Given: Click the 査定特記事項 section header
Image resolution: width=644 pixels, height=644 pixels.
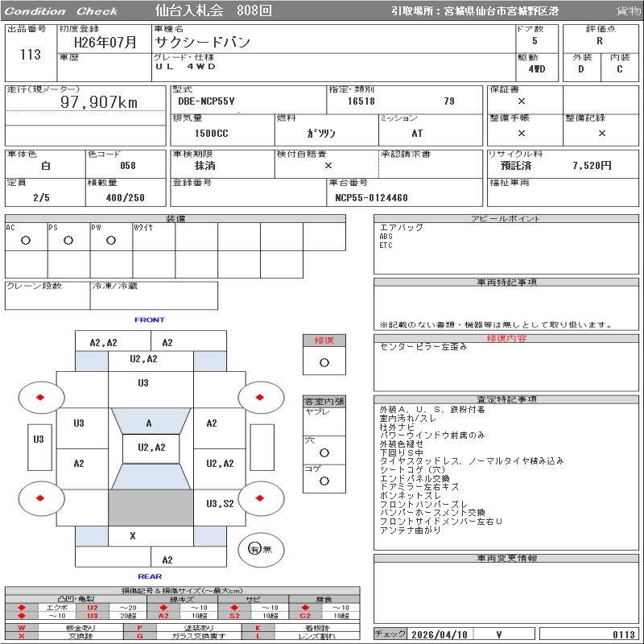Looking at the screenshot, I should point(506,399).
